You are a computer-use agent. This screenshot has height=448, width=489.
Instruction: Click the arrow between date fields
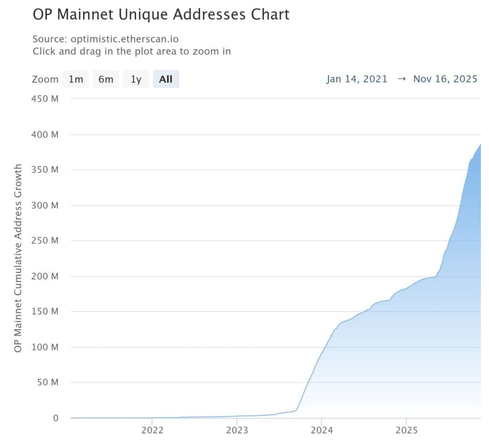point(402,79)
